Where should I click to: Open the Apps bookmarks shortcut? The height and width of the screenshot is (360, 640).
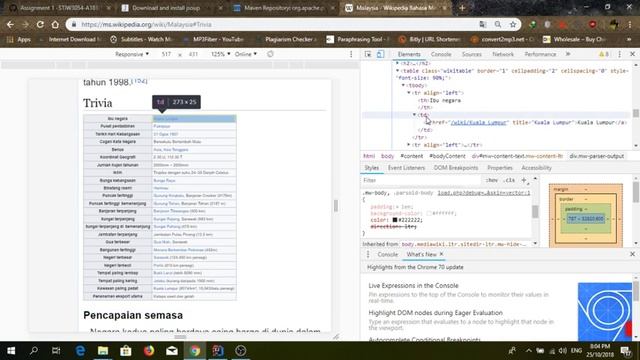[x=19, y=40]
